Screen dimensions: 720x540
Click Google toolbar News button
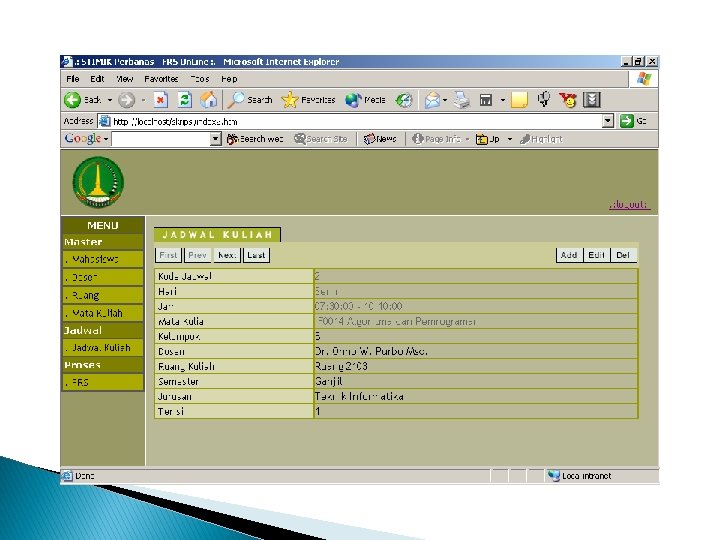380,139
